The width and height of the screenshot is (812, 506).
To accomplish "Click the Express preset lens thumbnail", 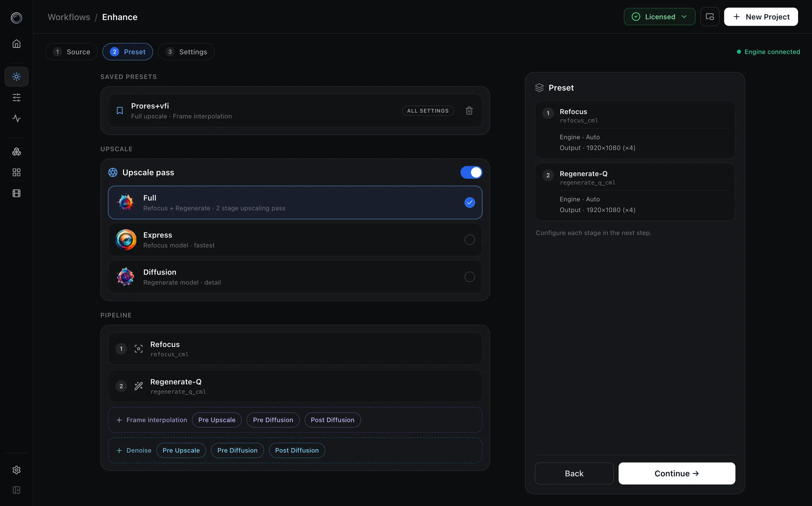I will 126,240.
